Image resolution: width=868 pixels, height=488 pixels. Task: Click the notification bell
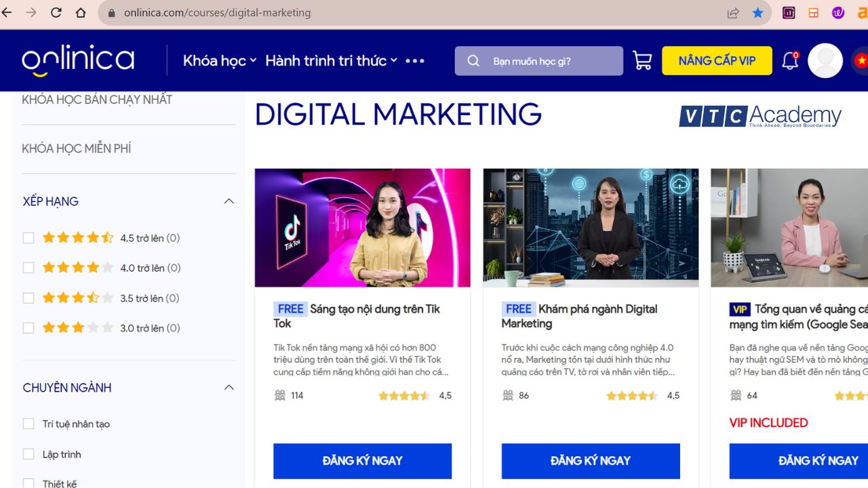789,60
